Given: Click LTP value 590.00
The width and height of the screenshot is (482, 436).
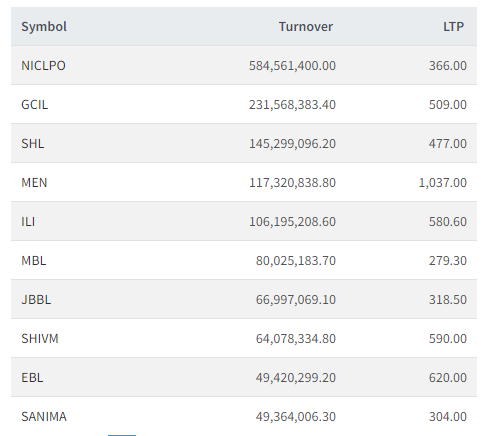Looking at the screenshot, I should [x=448, y=339].
